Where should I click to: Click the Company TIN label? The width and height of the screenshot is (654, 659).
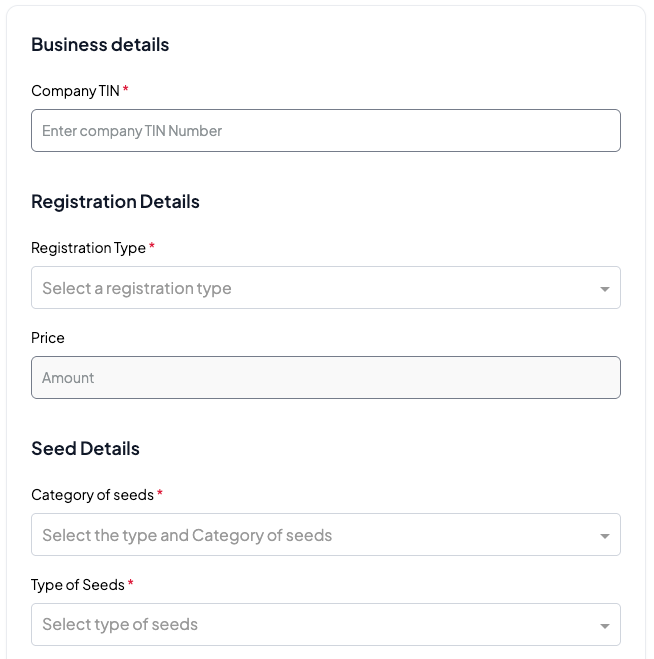pyautogui.click(x=75, y=91)
